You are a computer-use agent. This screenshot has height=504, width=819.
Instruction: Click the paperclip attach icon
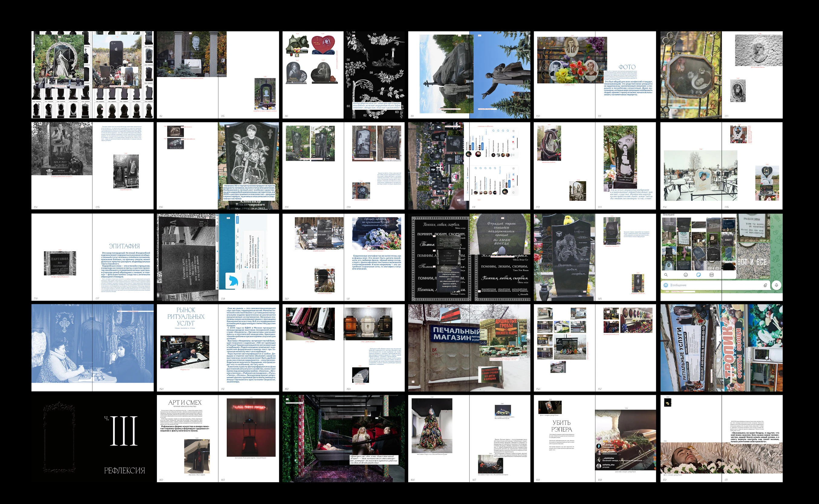(x=765, y=285)
